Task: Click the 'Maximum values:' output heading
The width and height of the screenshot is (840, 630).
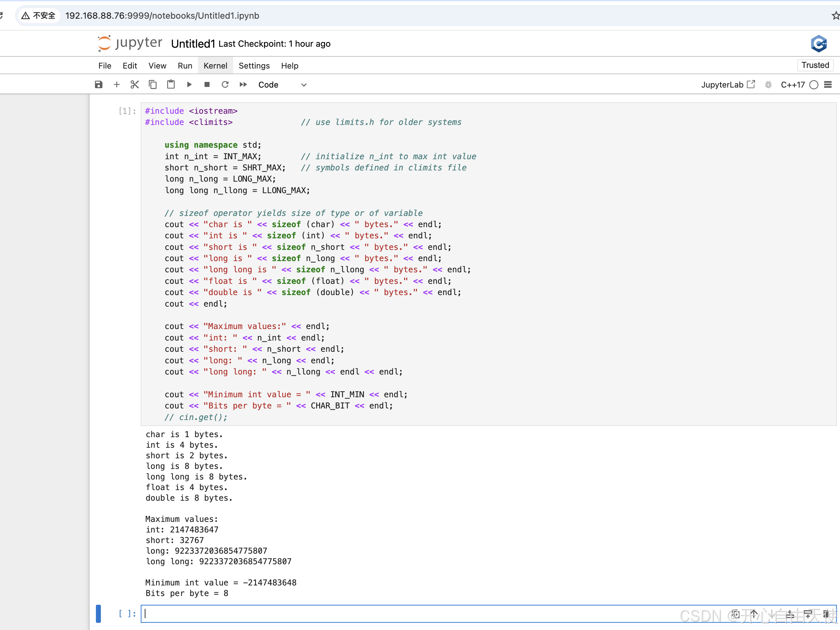Action: coord(182,519)
